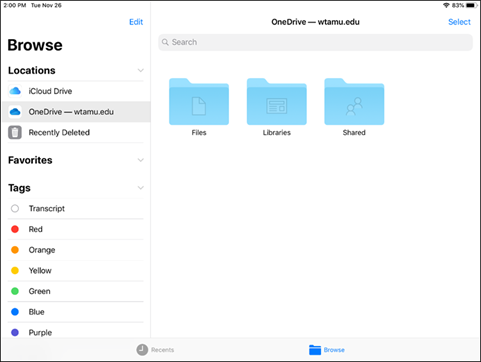Select the Orange tag dot
The image size is (481, 362).
[15, 250]
